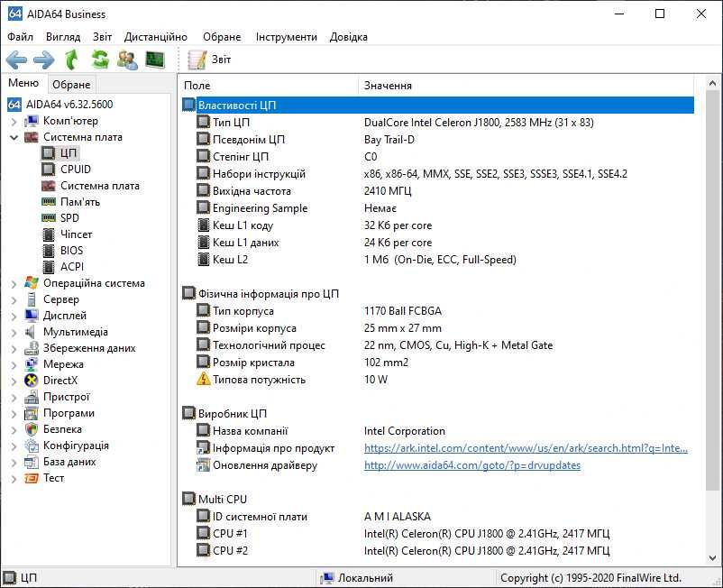Select the Кеш L2 row
Screen dimensions: 723x588
click(438, 260)
